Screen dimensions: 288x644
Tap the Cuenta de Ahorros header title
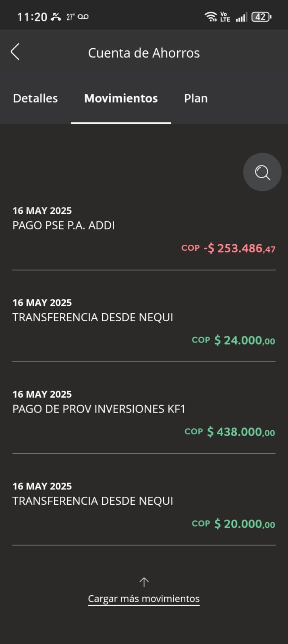[x=144, y=53]
